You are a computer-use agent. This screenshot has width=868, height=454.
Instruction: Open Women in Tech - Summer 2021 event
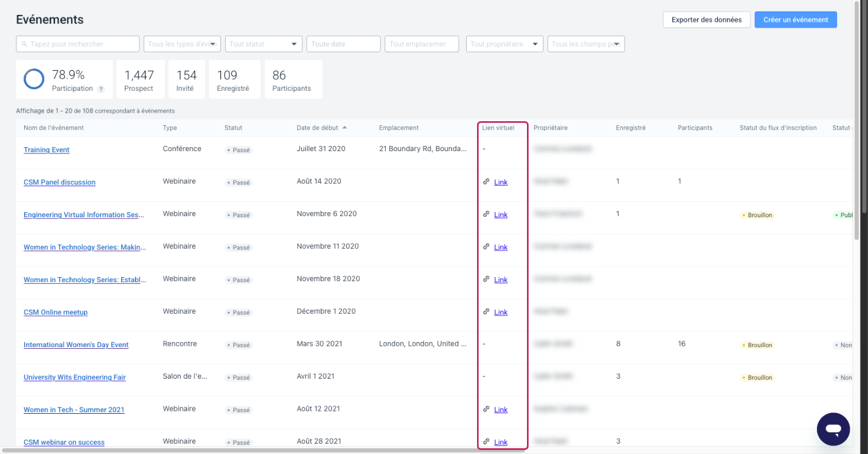tap(74, 410)
